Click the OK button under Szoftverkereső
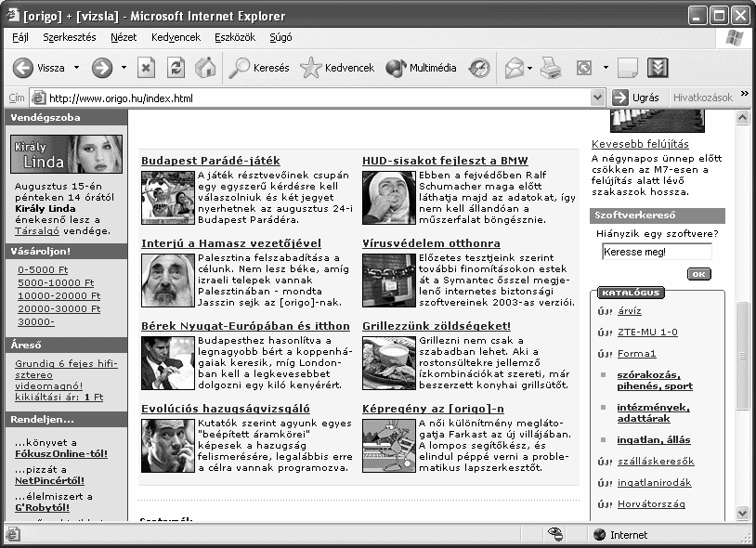This screenshot has width=756, height=548. (698, 274)
